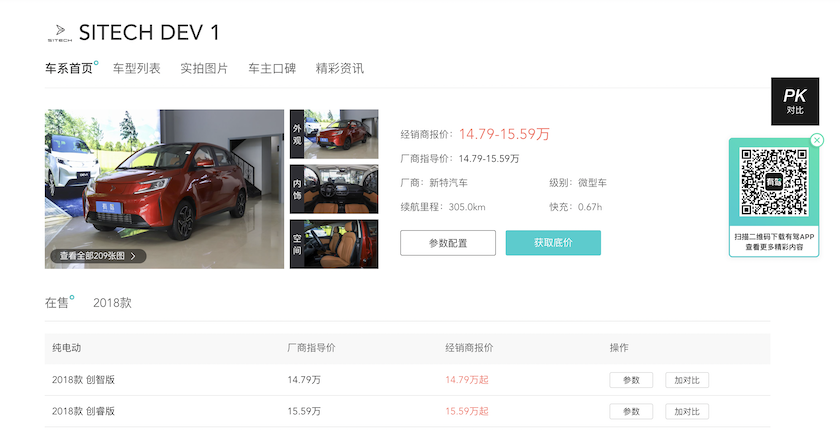Open the PK 对比 compare panel
This screenshot has width=840, height=432.
(x=795, y=101)
